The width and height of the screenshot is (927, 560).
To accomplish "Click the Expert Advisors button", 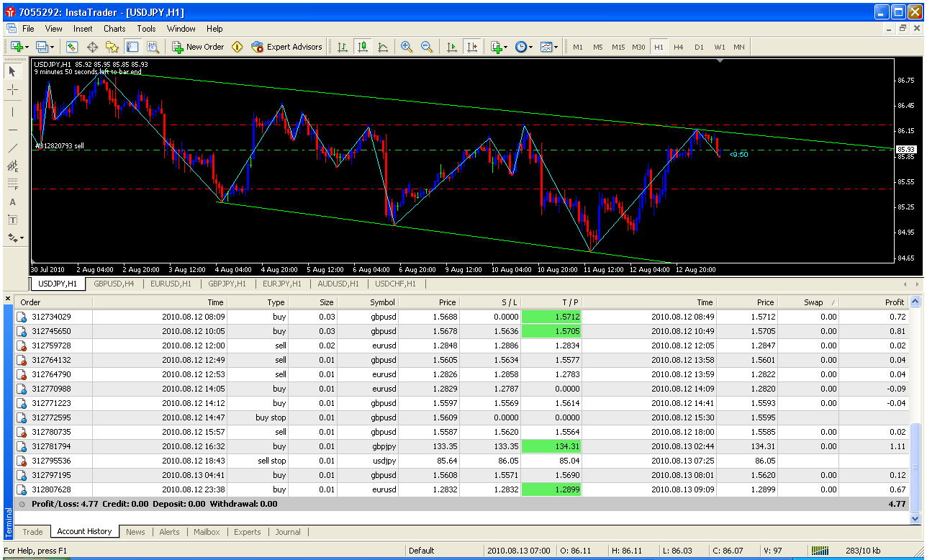I will coord(286,47).
